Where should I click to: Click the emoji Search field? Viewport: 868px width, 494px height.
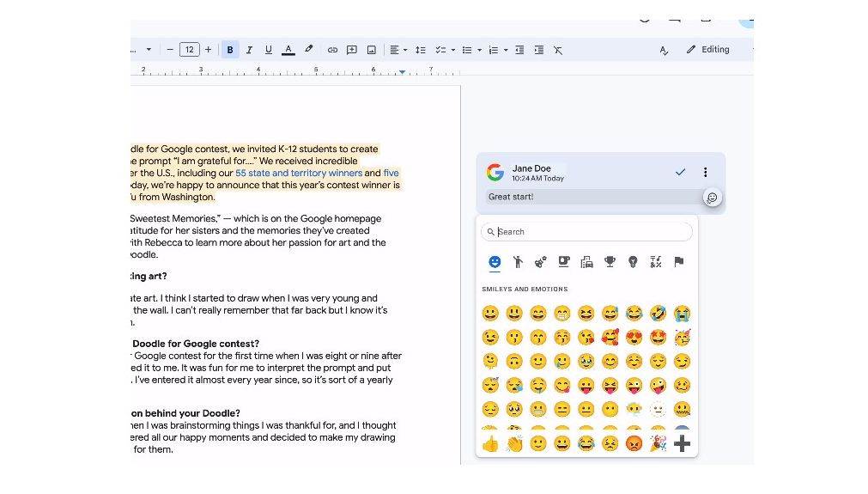click(586, 231)
